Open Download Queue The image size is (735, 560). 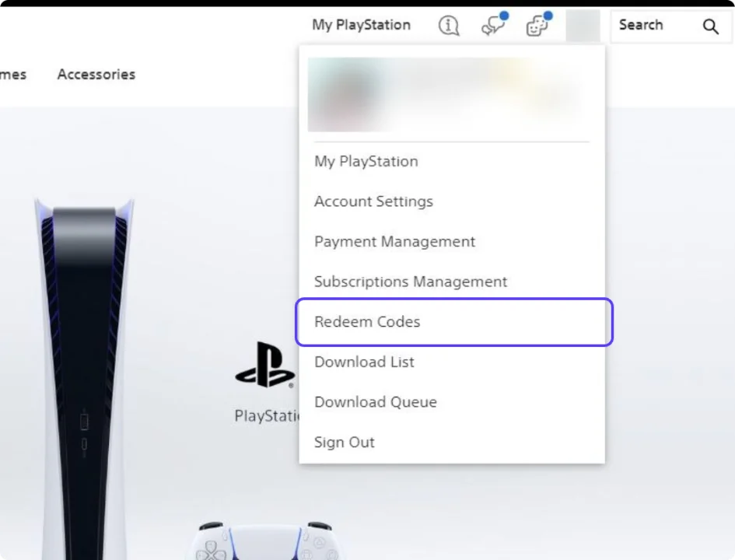[x=376, y=402]
